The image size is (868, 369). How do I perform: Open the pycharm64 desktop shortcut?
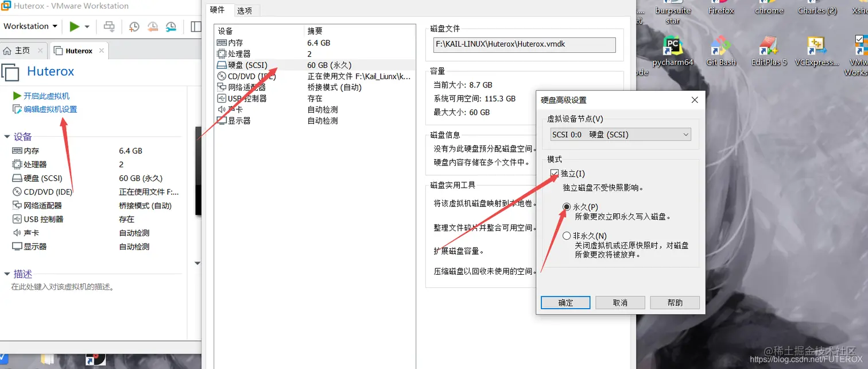(672, 52)
